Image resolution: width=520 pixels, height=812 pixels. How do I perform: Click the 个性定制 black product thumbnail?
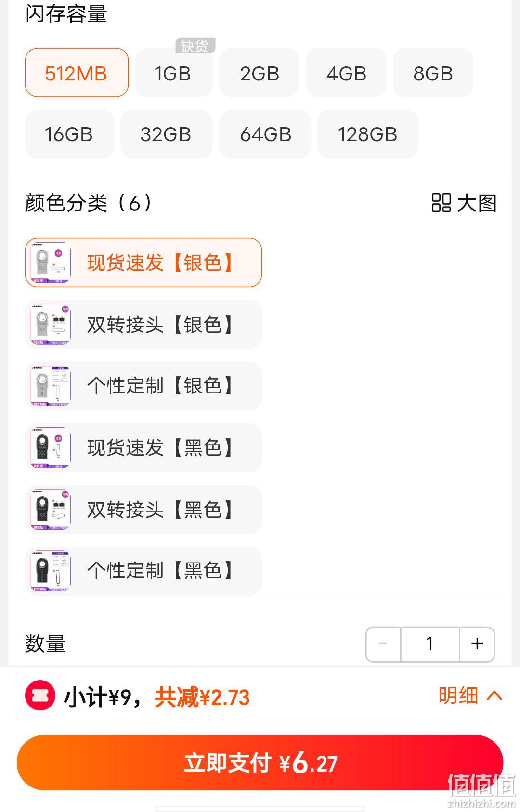[x=50, y=571]
